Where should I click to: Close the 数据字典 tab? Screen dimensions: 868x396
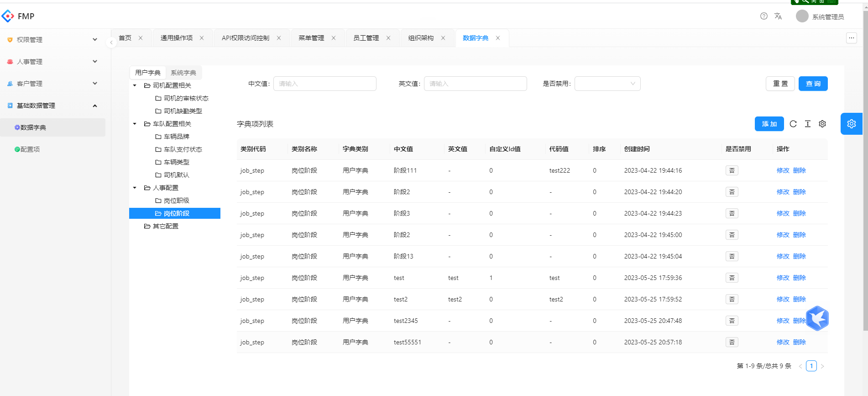pyautogui.click(x=498, y=38)
